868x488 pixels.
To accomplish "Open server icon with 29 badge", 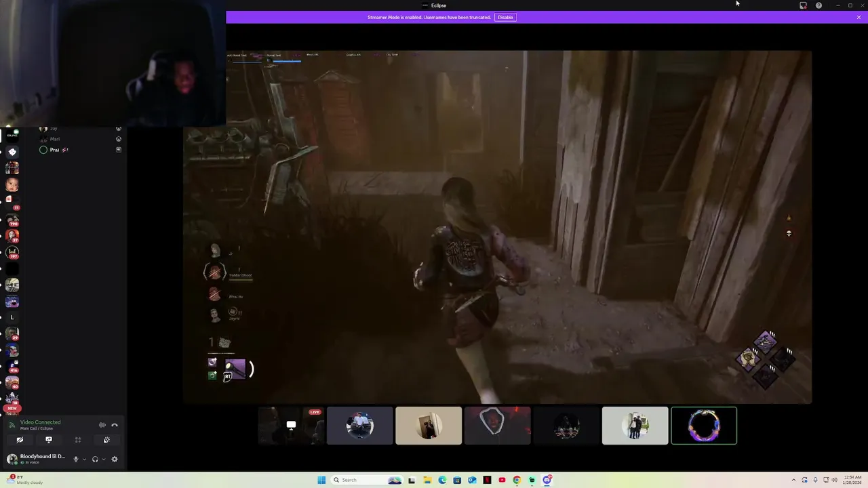I will [12, 333].
